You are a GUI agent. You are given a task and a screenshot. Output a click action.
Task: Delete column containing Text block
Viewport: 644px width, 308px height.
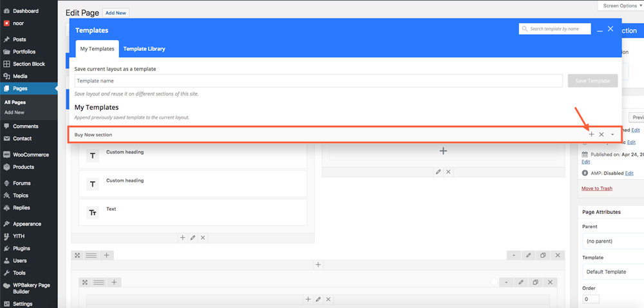tap(203, 238)
